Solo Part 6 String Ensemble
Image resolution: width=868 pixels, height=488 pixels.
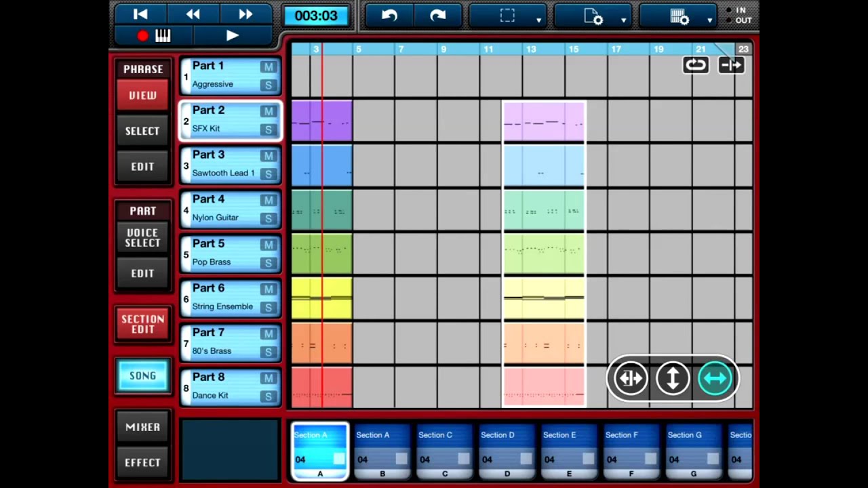[x=269, y=308]
